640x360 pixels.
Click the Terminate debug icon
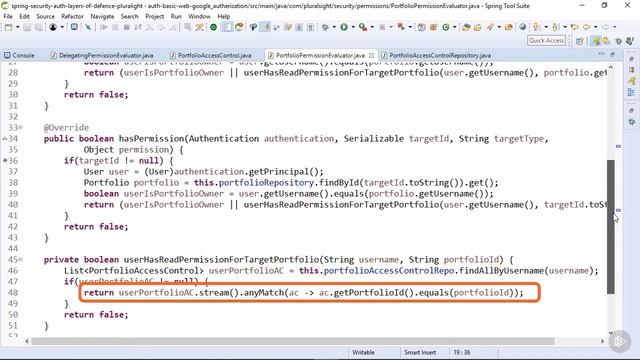(x=127, y=27)
